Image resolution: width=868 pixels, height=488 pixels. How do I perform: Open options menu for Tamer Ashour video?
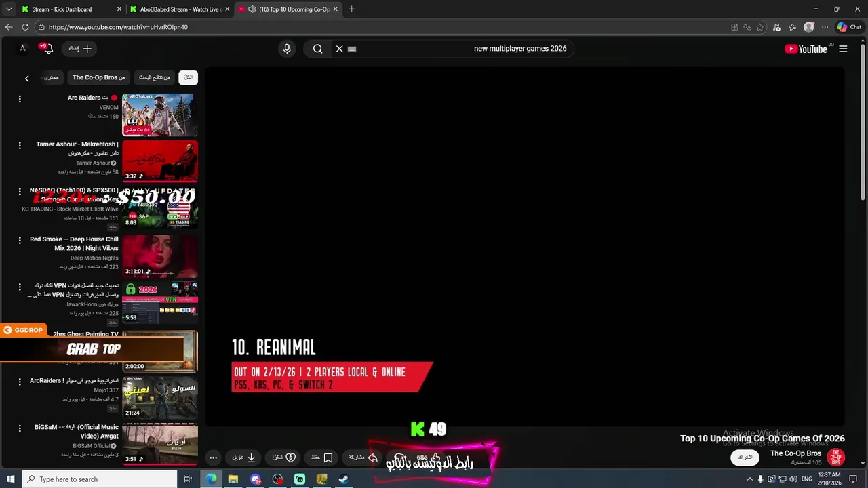click(20, 145)
